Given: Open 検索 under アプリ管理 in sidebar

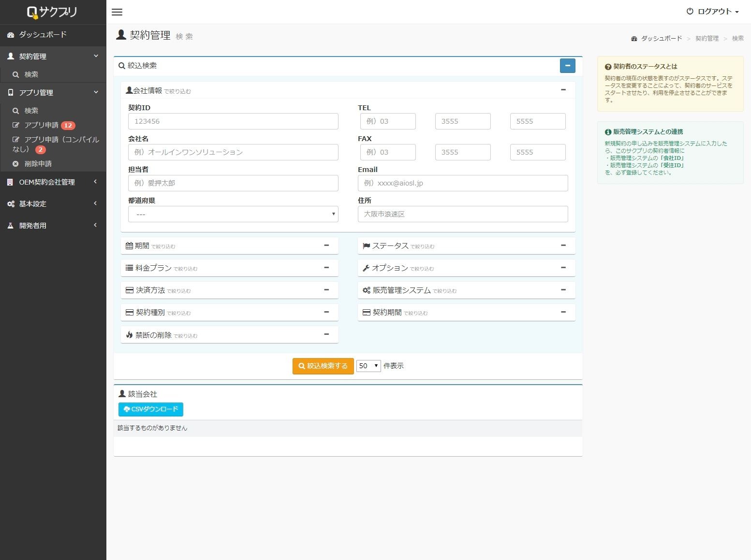Looking at the screenshot, I should pyautogui.click(x=53, y=111).
